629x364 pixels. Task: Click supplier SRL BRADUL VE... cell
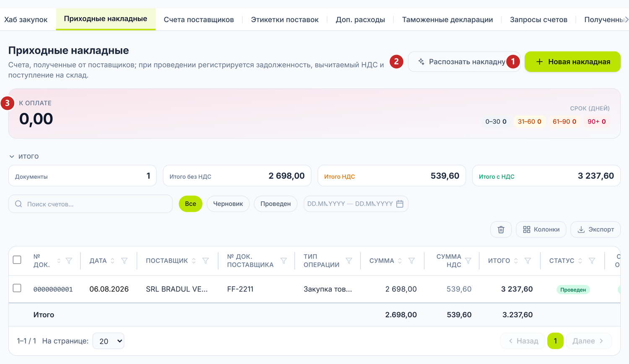177,289
